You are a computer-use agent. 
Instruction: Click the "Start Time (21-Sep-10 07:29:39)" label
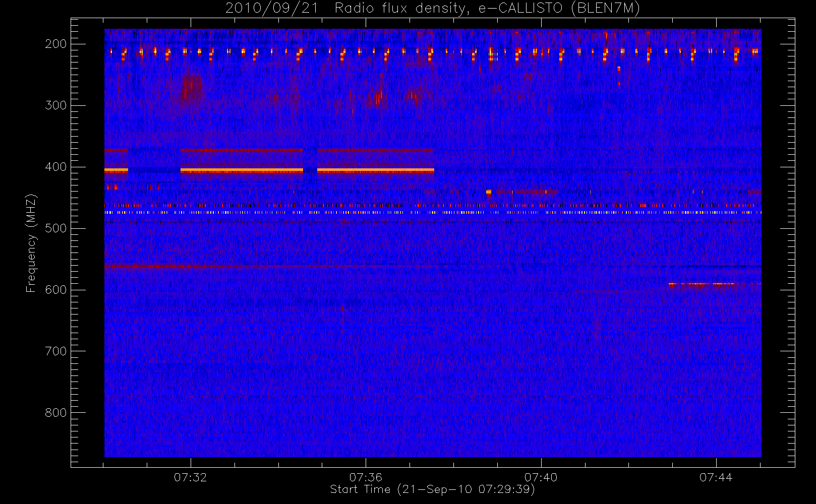432,489
